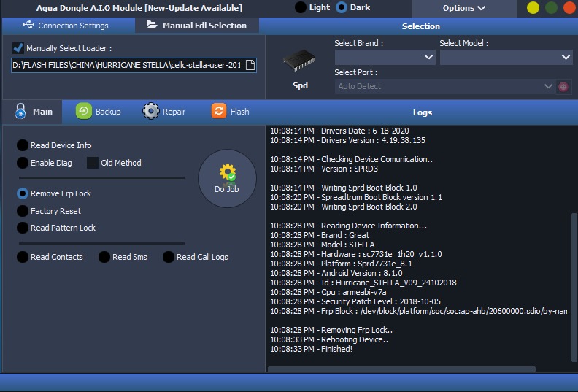Select Read Call Logs option

(169, 257)
